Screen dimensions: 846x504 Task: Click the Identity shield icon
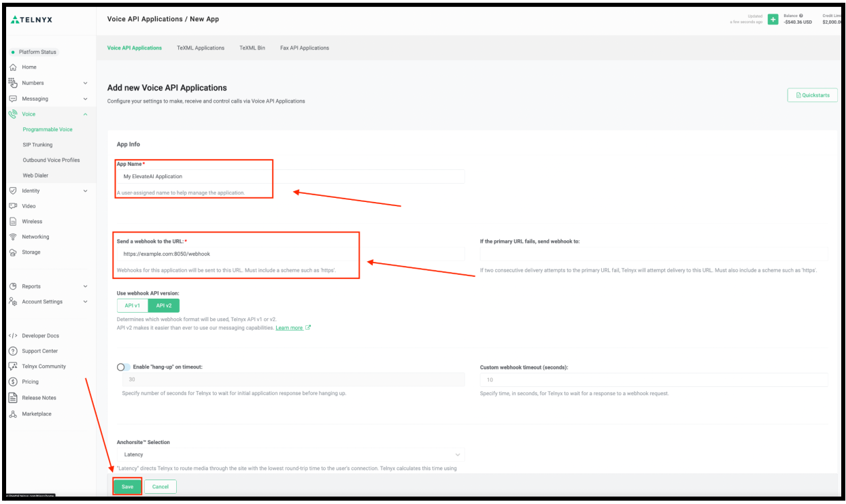pyautogui.click(x=12, y=190)
